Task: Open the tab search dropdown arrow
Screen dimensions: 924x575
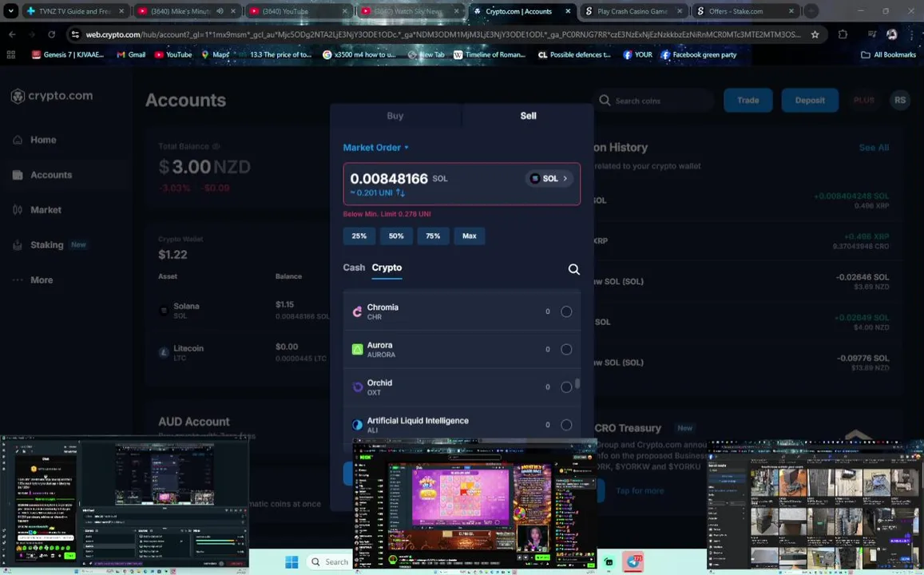Action: click(x=10, y=10)
